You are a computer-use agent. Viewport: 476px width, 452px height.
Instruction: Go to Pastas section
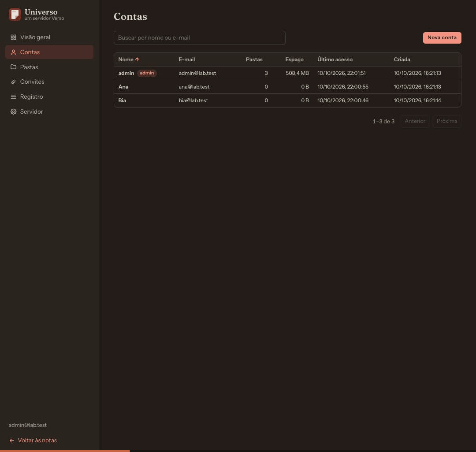49,67
